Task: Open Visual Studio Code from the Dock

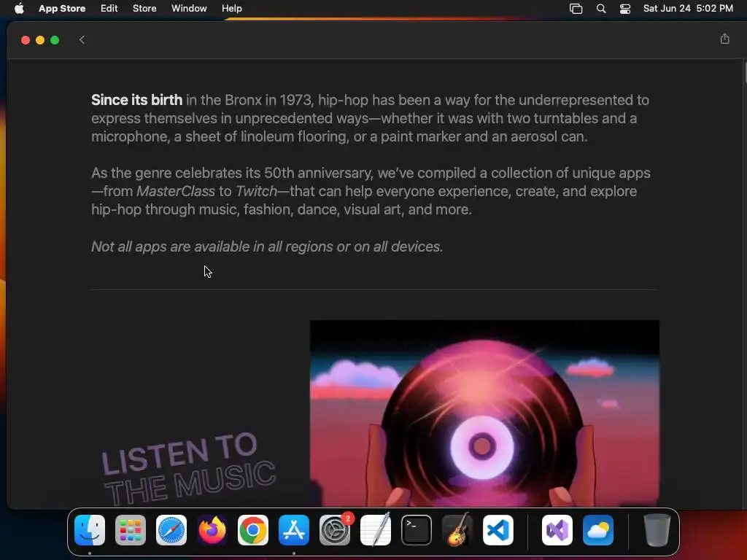Action: [498, 530]
